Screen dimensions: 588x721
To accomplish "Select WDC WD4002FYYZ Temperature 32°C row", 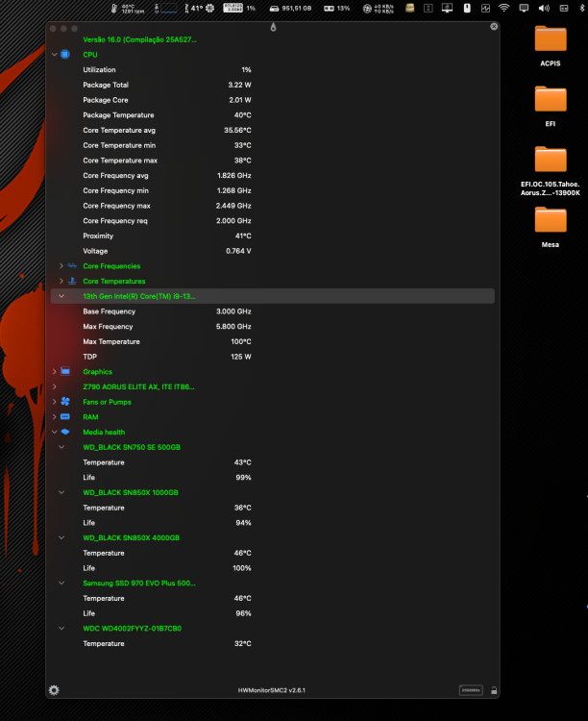I will tap(273, 643).
